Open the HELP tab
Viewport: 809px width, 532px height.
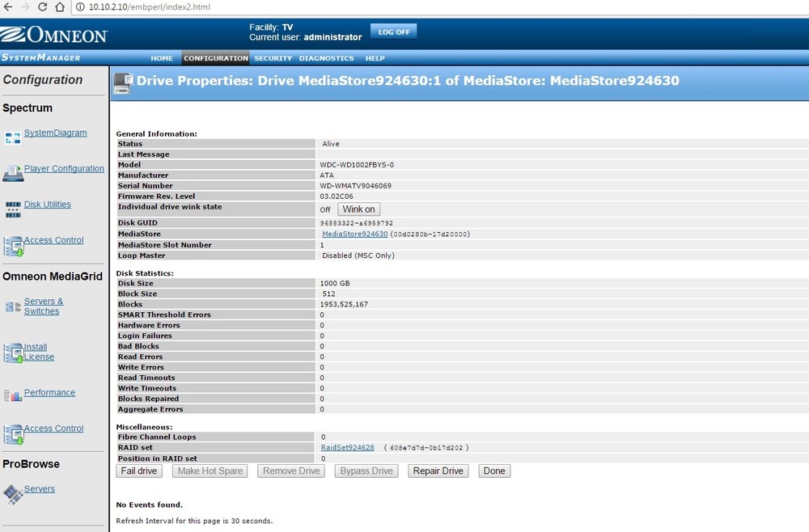point(375,58)
